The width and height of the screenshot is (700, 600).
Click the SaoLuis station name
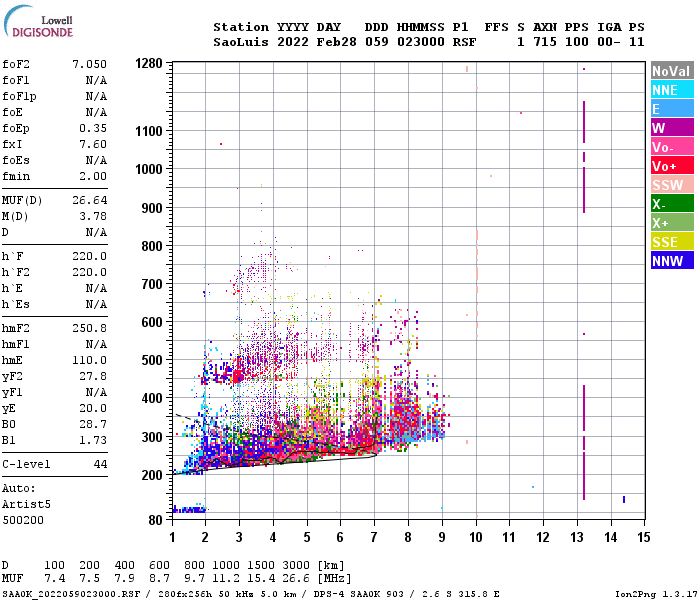(241, 42)
